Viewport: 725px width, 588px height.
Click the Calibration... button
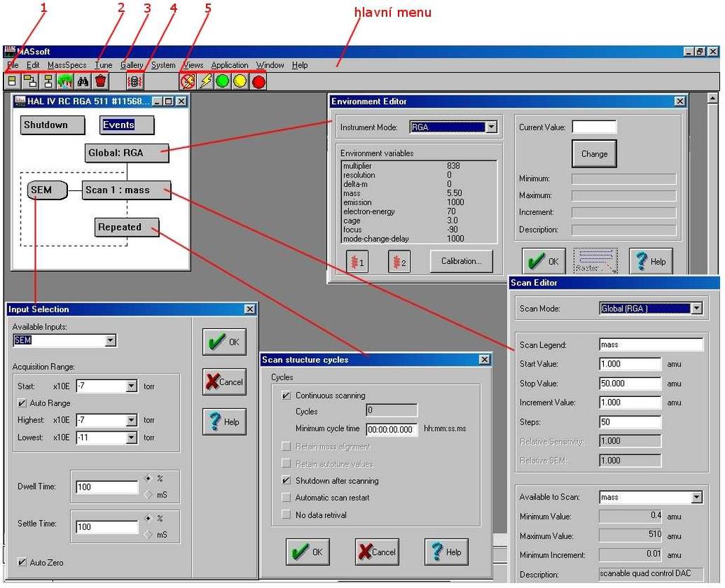point(461,261)
